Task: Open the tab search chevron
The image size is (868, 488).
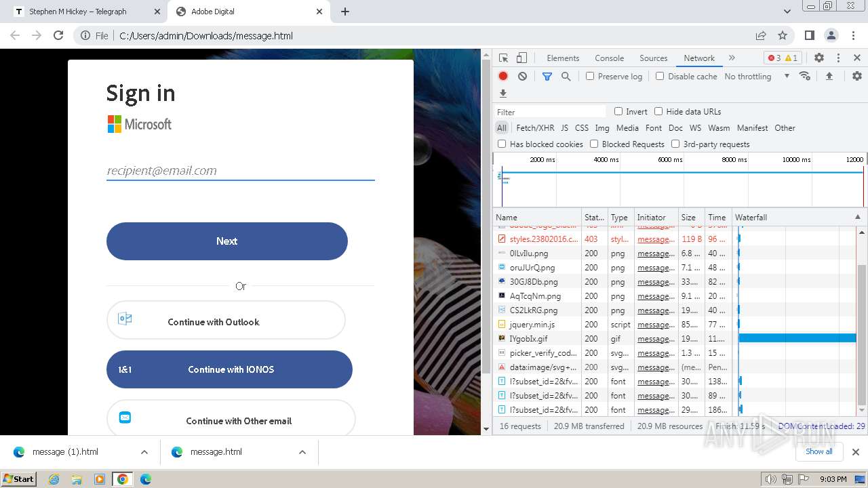Action: click(787, 12)
